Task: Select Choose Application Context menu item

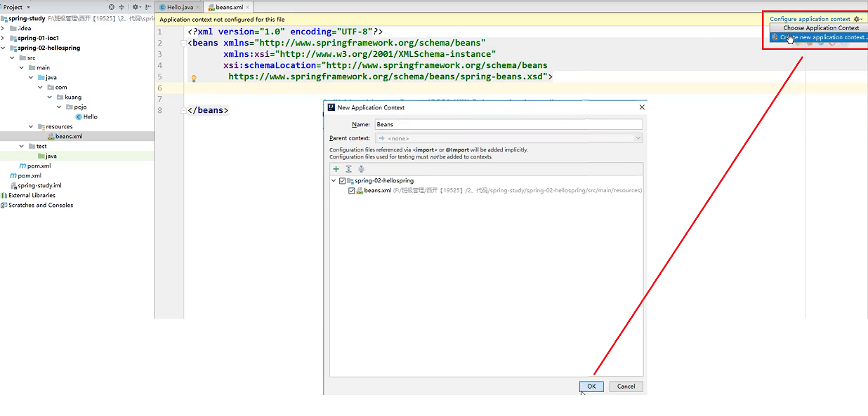Action: click(820, 28)
